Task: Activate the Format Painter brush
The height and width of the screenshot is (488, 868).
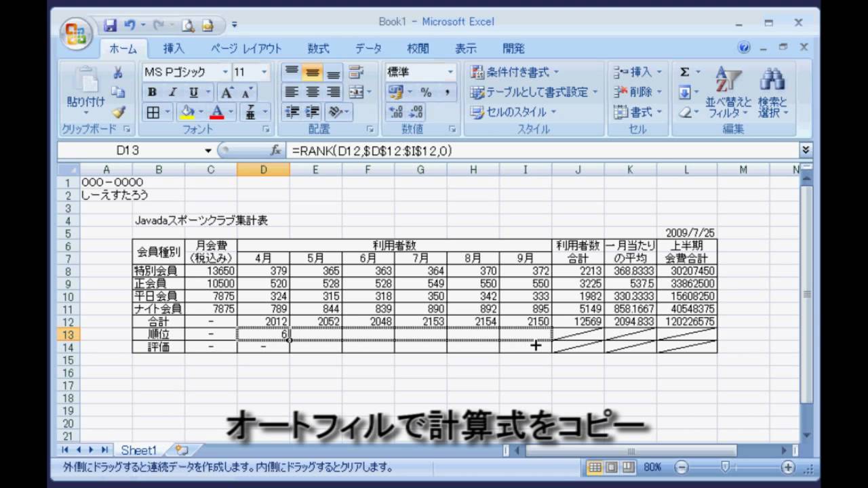Action: point(118,112)
